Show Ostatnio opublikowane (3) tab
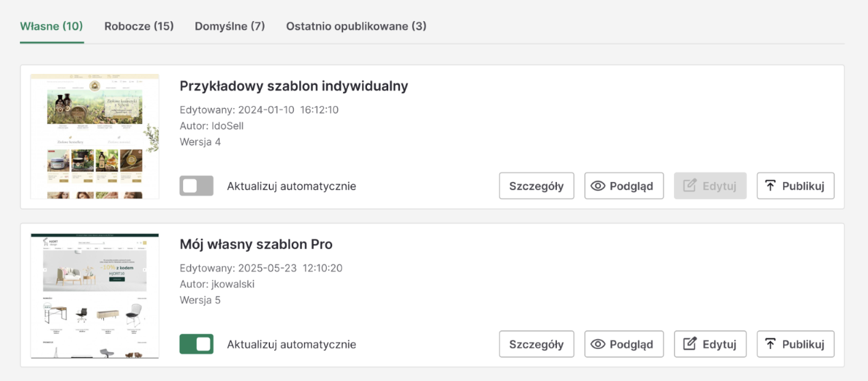This screenshot has width=868, height=381. point(356,27)
